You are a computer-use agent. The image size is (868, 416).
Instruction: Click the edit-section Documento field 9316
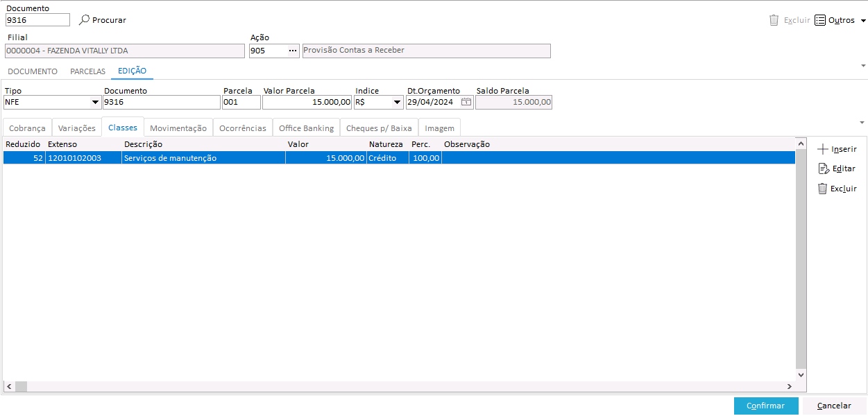coord(161,103)
